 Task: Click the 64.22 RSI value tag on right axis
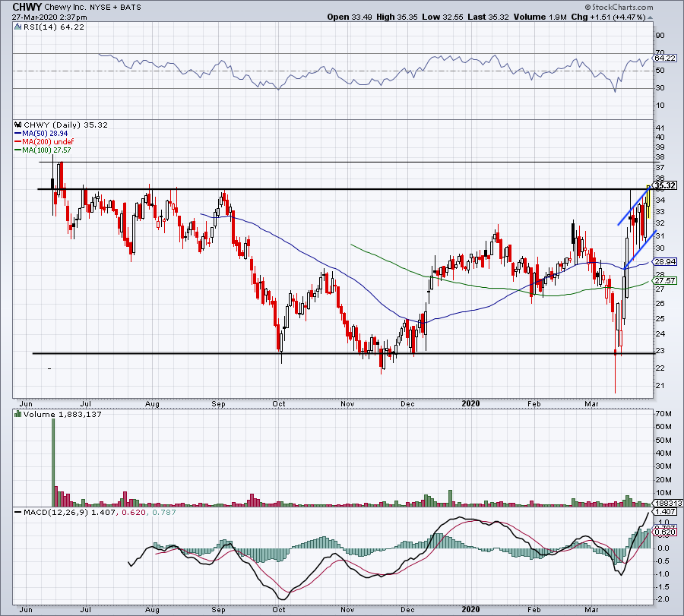[x=666, y=58]
